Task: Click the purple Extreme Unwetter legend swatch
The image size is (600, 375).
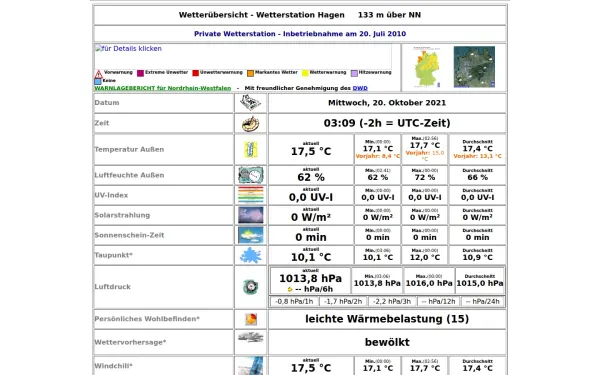Action: click(140, 73)
